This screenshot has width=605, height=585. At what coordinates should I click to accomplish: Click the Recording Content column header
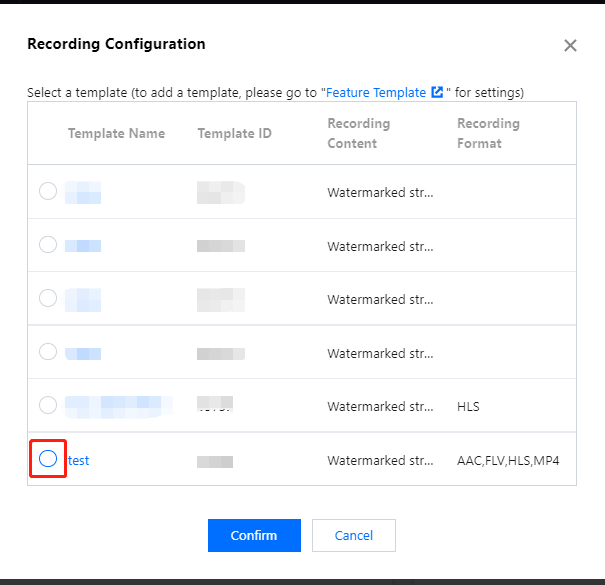[359, 133]
